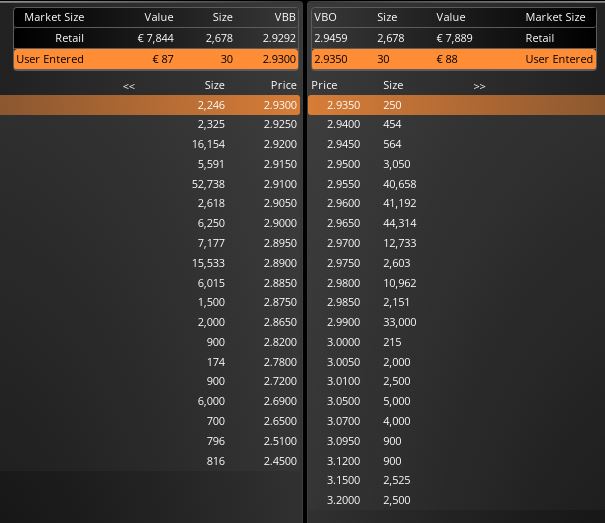This screenshot has height=523, width=605.
Task: Click ask level at price 2.9650
Action: [456, 223]
